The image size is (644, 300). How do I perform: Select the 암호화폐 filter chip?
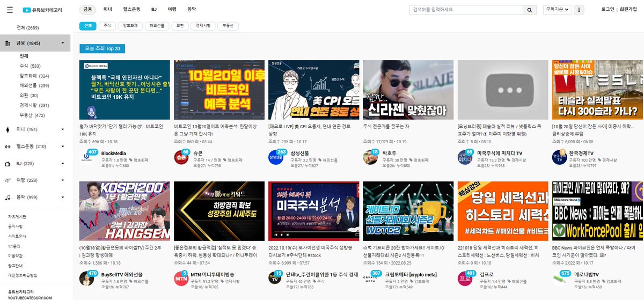pyautogui.click(x=130, y=26)
